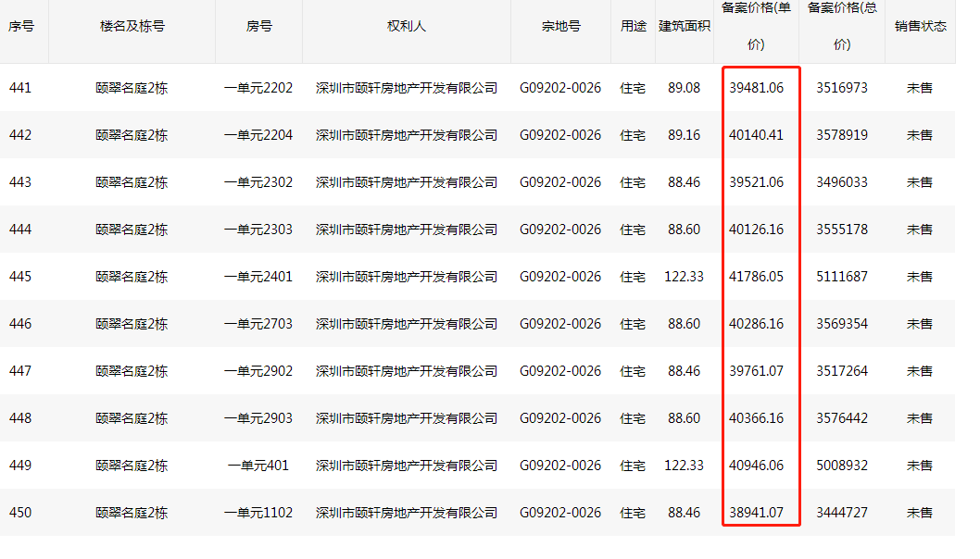Click room number 一单元2302

coord(258,182)
